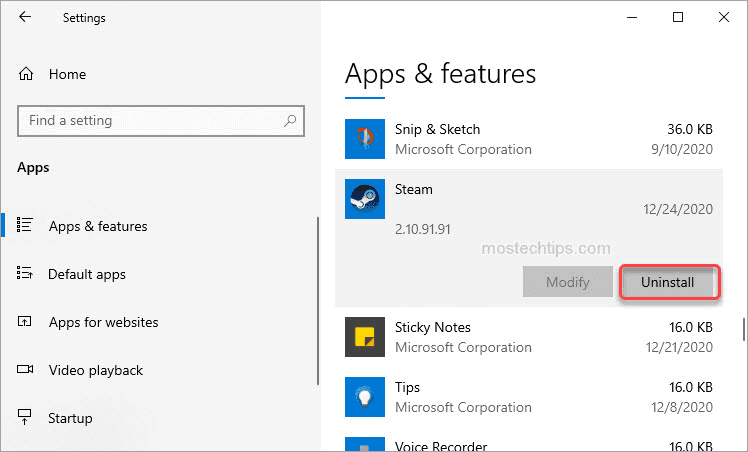Click the Apps heading in the sidebar

33,168
